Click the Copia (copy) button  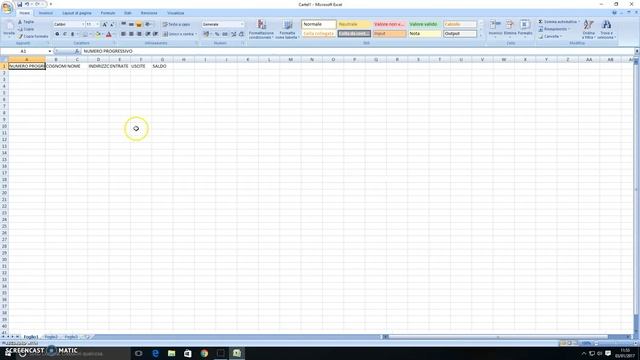pos(26,29)
